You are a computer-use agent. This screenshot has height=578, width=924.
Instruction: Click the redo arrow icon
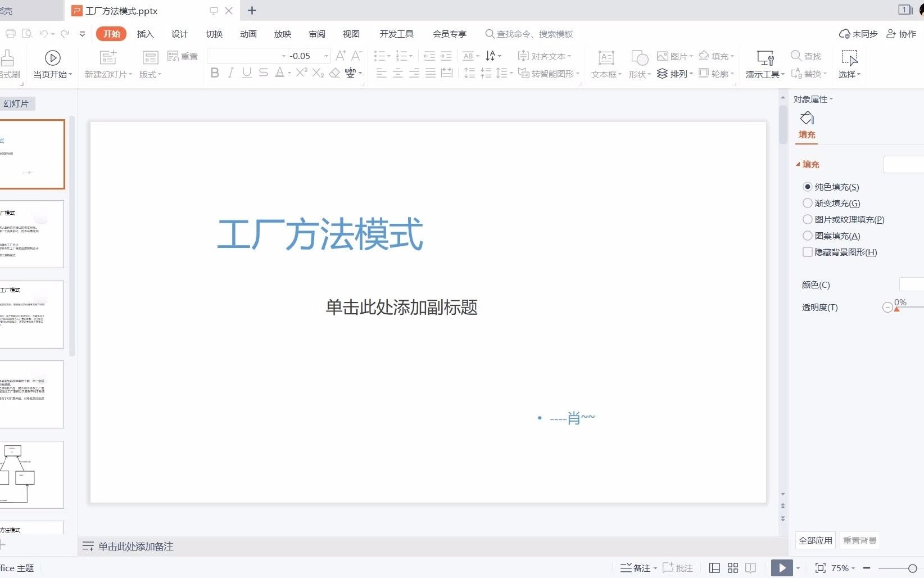tap(65, 34)
